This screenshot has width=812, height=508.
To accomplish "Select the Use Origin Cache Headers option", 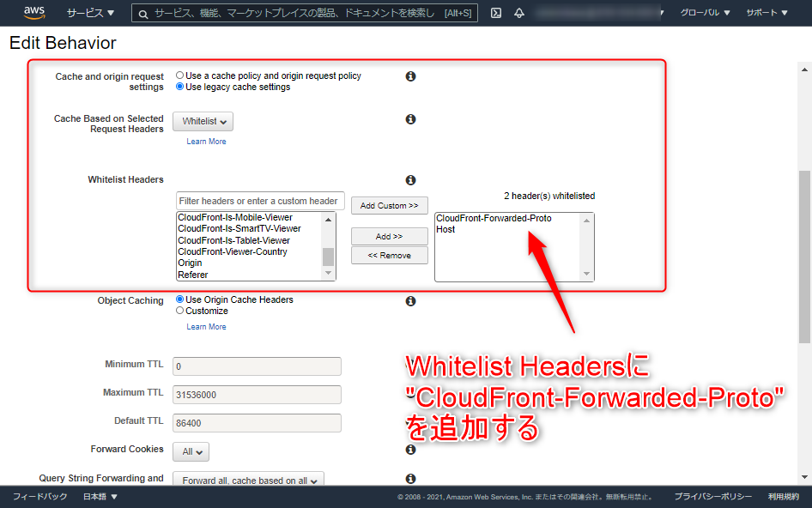I will tap(179, 299).
